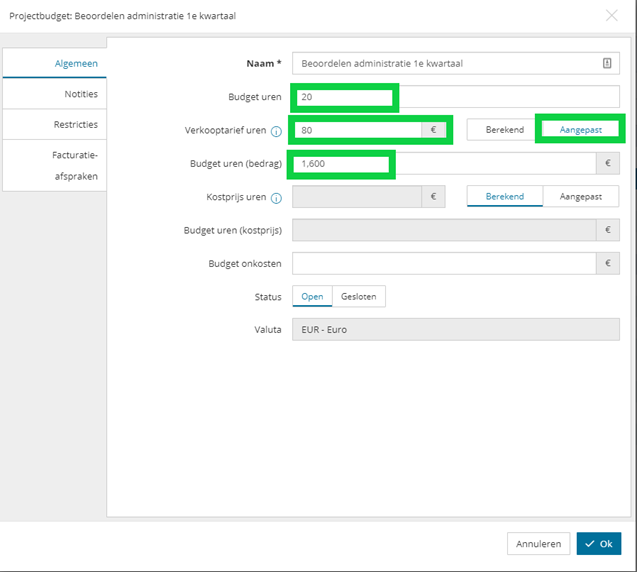Image resolution: width=637 pixels, height=572 pixels.
Task: Set Verkooptarief uren to Berekend
Action: pyautogui.click(x=505, y=130)
